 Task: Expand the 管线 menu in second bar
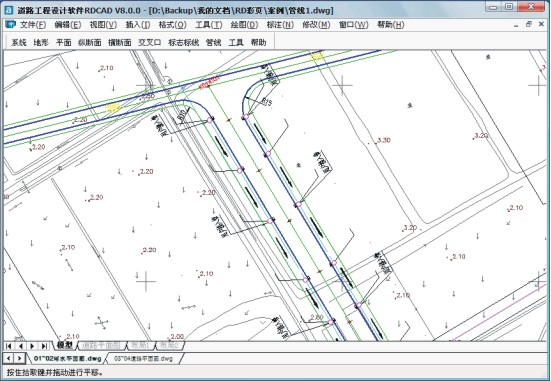point(213,43)
